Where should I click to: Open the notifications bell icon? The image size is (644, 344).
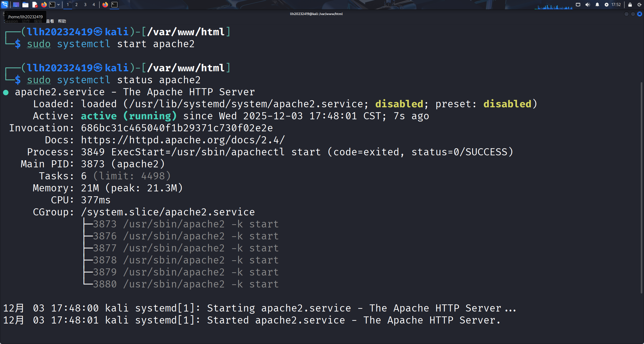[597, 4]
